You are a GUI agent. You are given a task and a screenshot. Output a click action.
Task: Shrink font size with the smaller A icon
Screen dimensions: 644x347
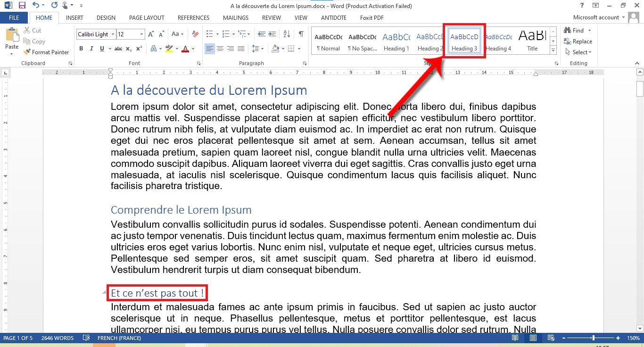pos(161,34)
